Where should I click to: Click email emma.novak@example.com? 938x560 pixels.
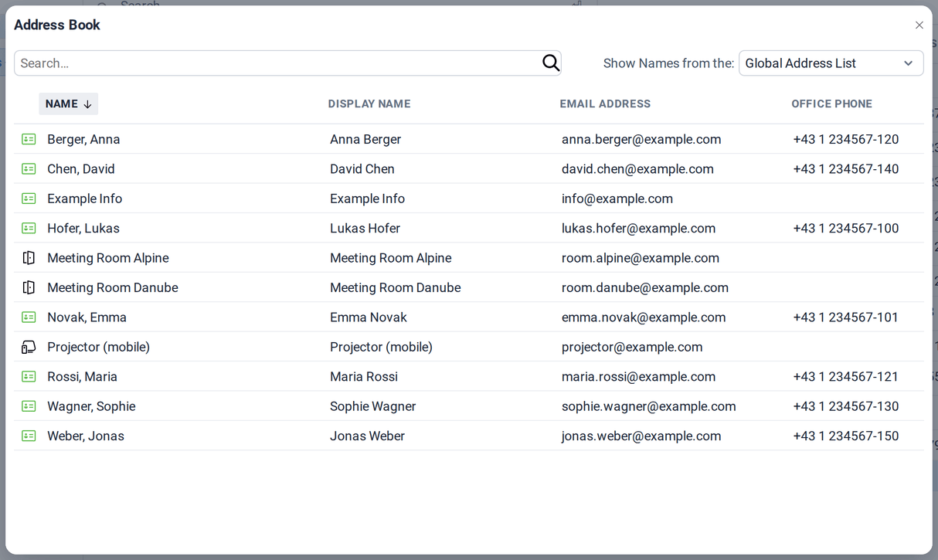click(644, 317)
